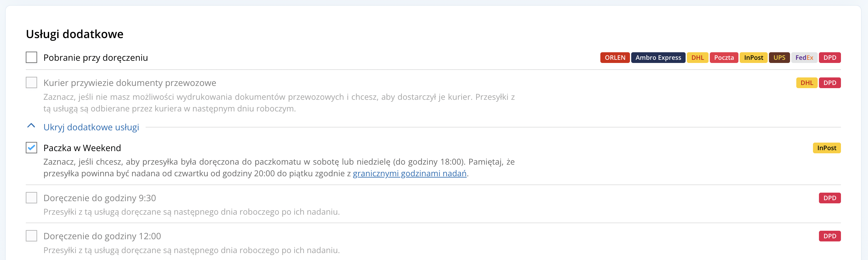Click the Paczka w Weekend label
This screenshot has height=260, width=868.
[82, 148]
